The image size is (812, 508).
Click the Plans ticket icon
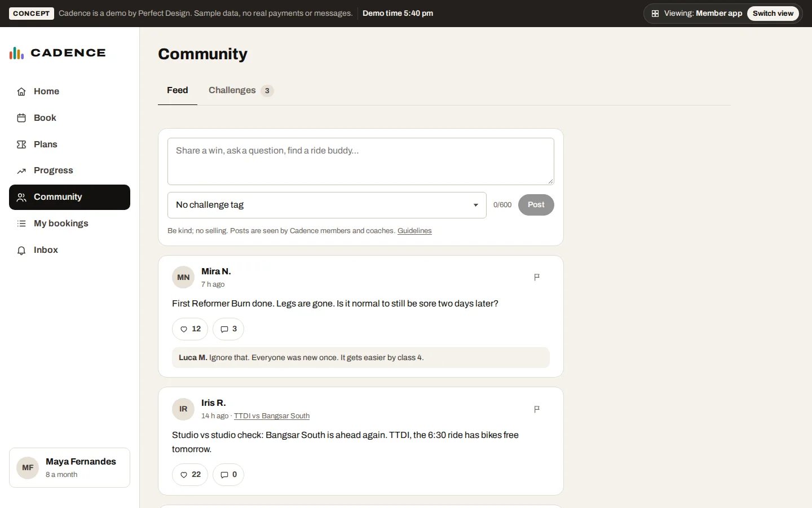click(21, 144)
